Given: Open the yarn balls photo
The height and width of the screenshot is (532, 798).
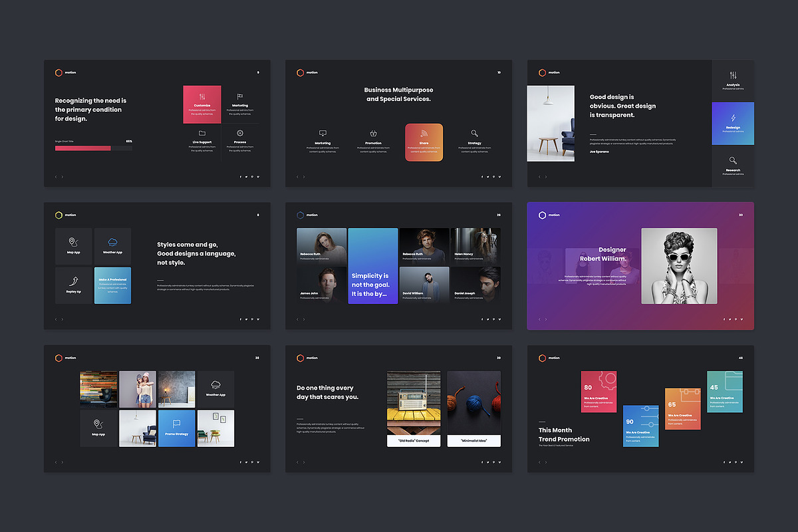Looking at the screenshot, I should click(x=473, y=403).
